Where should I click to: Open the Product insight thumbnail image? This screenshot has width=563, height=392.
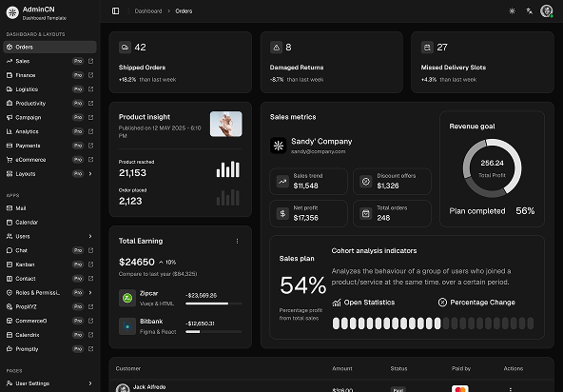(225, 124)
